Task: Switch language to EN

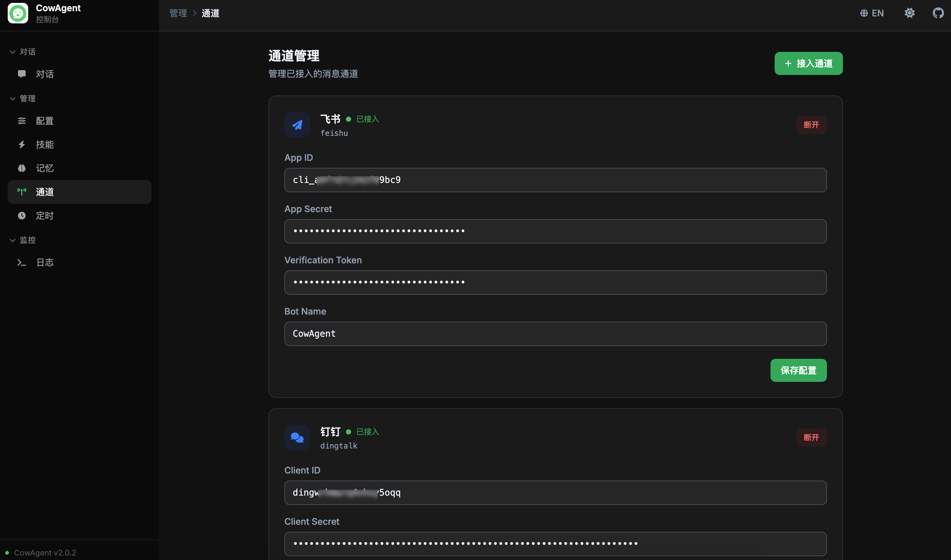Action: 872,13
